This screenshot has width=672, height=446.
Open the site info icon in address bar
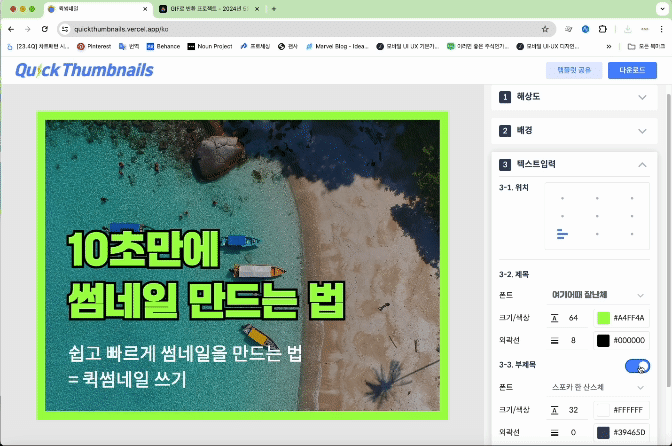tap(65, 29)
